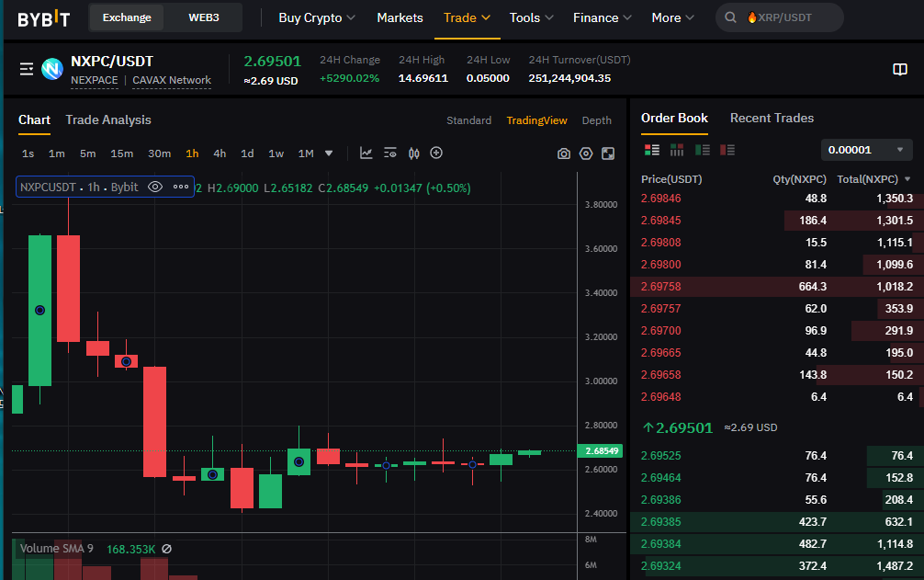Click the bid price 2.69385 row
This screenshot has width=924, height=580.
click(x=777, y=522)
